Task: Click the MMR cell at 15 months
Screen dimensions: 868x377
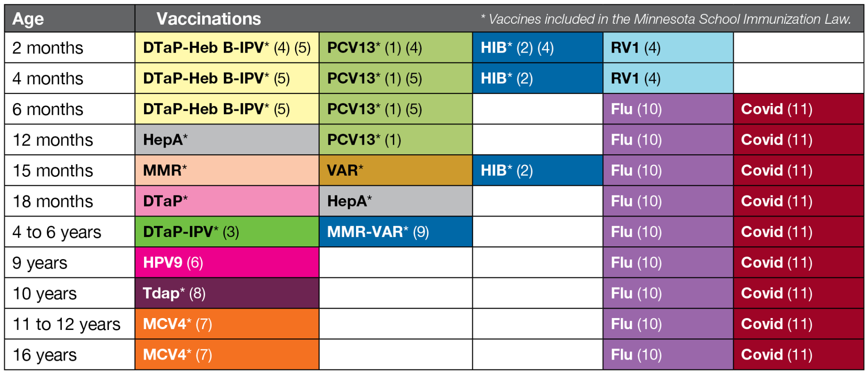Action: click(227, 170)
